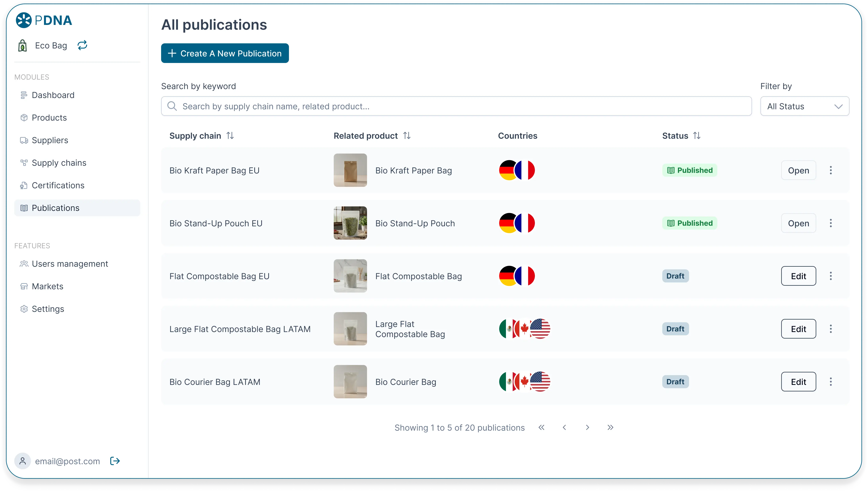Click Create A New Publication button
The height and width of the screenshot is (493, 868).
point(225,53)
